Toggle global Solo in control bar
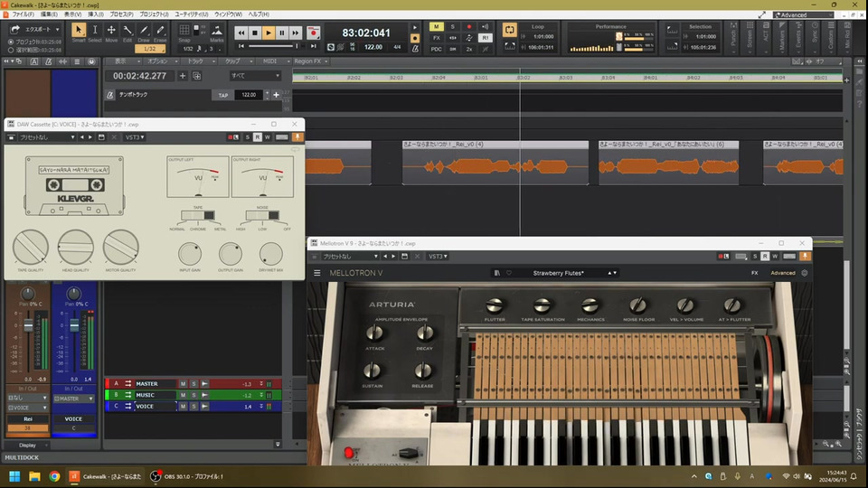 (x=452, y=26)
